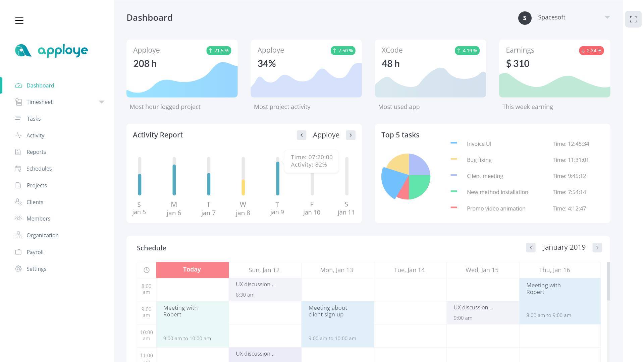The height and width of the screenshot is (362, 644).
Task: Go to next month after January 2019
Action: pos(597,248)
